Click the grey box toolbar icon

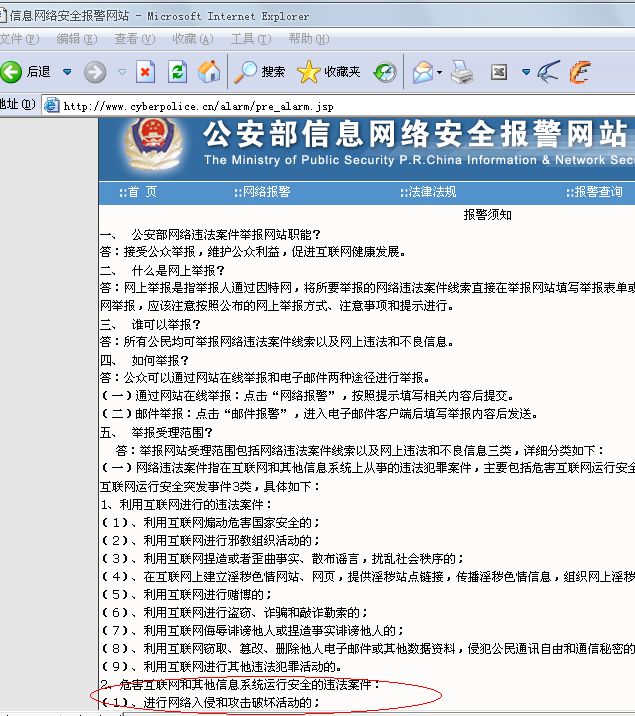499,72
